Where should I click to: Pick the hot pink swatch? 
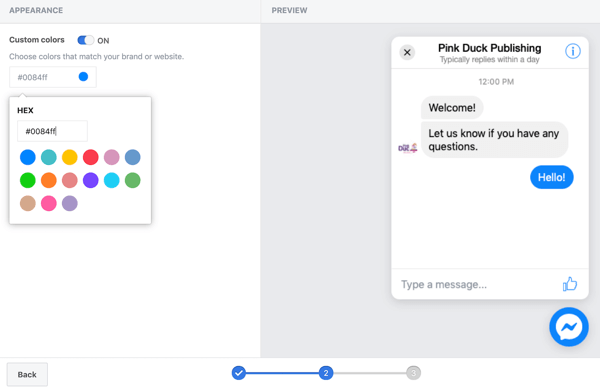[49, 204]
